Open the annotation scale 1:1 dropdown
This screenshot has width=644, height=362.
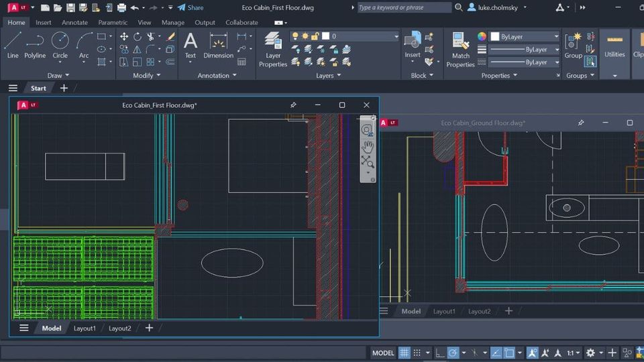pyautogui.click(x=574, y=353)
